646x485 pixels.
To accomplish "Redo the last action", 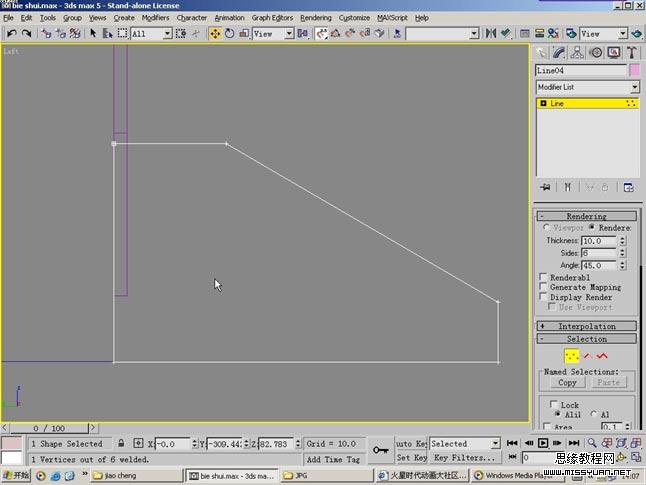I will pos(27,33).
